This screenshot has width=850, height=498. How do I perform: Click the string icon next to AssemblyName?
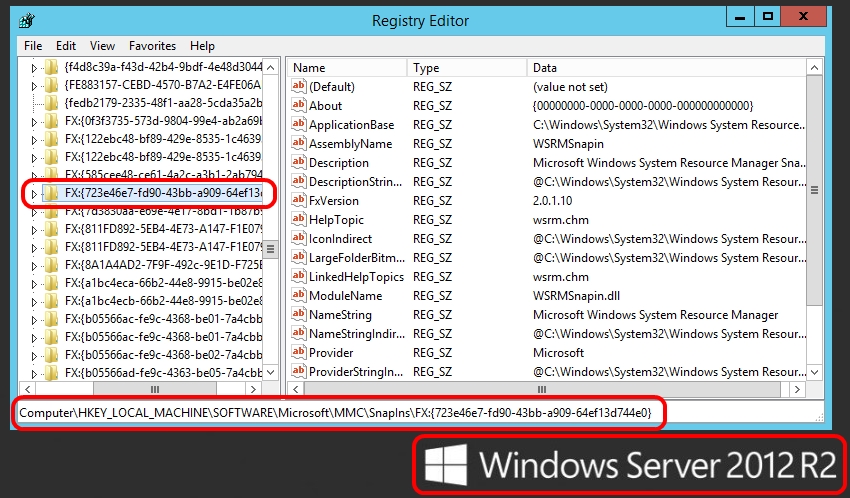(299, 143)
